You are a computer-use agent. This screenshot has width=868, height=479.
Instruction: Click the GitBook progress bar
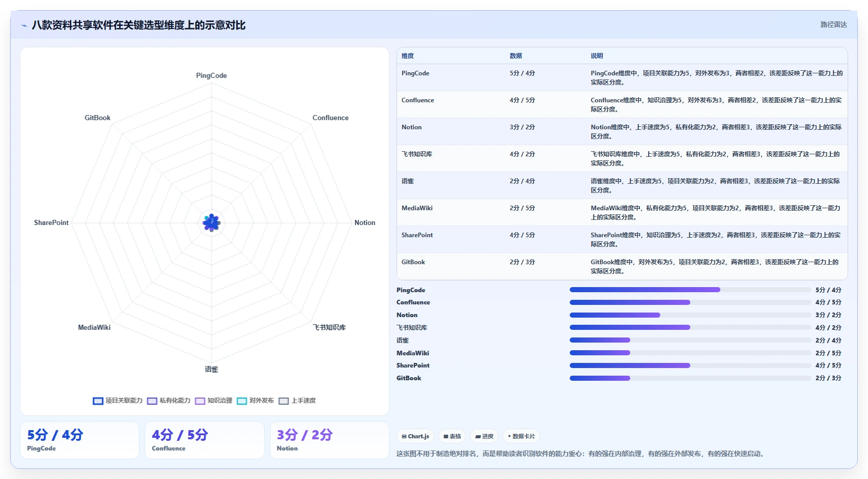click(690, 378)
